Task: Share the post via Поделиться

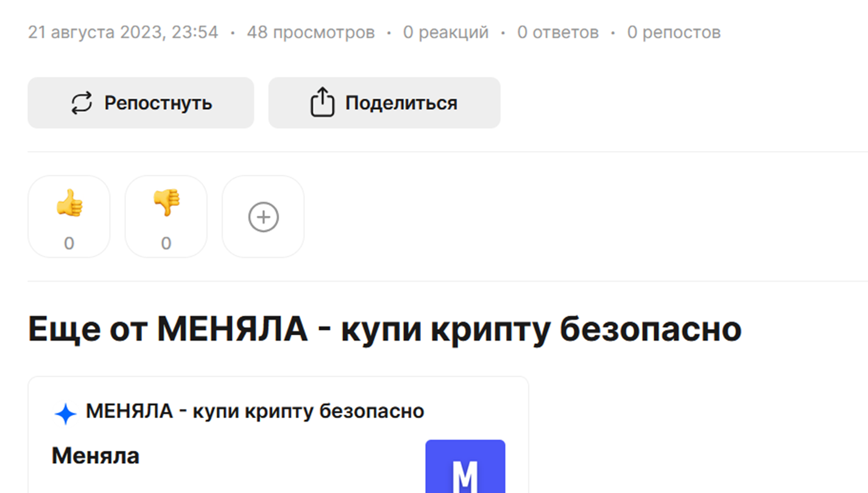Action: [x=384, y=103]
